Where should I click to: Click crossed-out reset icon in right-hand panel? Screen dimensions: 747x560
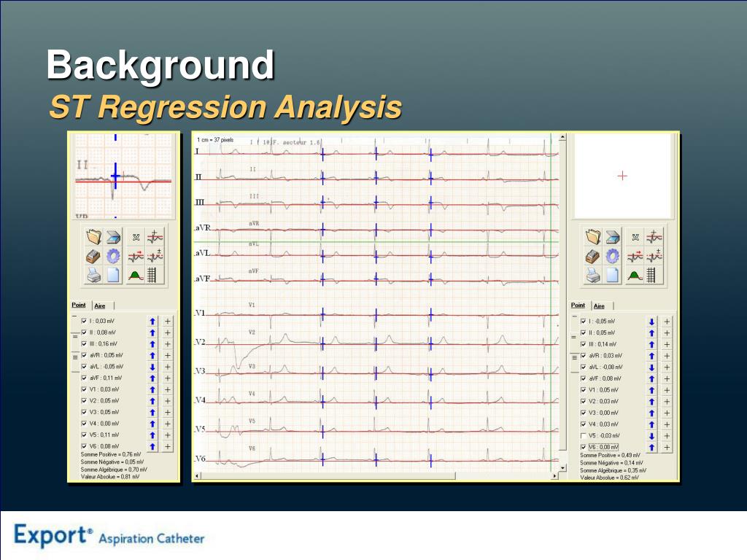pos(635,237)
